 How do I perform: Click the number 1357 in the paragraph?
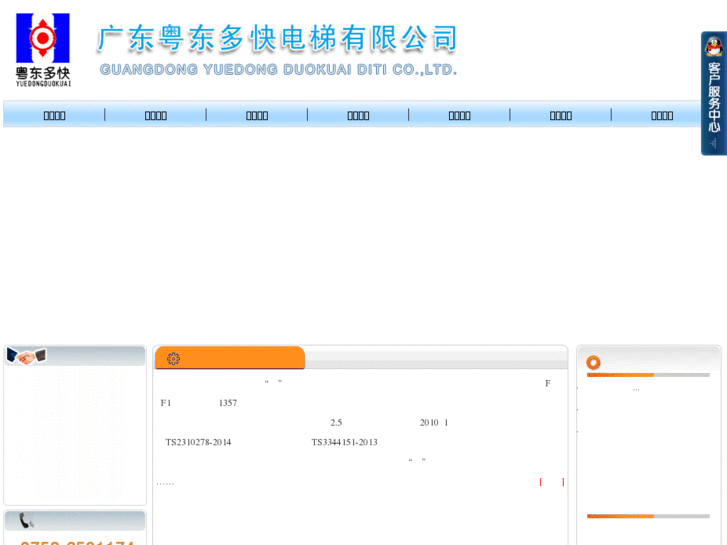pos(228,403)
